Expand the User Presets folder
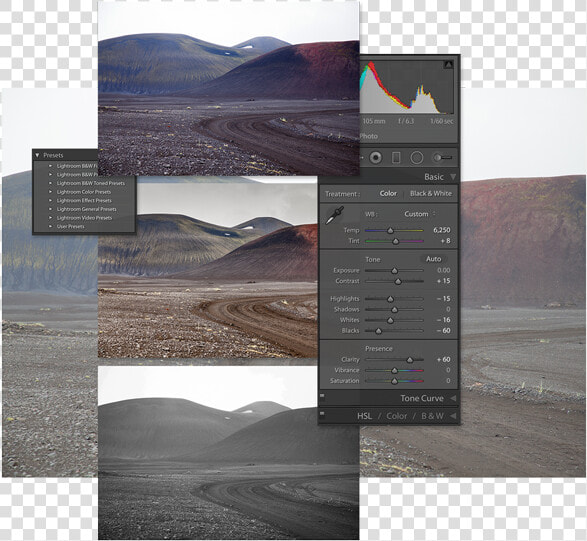Screen dimensions: 587x541 [51, 226]
